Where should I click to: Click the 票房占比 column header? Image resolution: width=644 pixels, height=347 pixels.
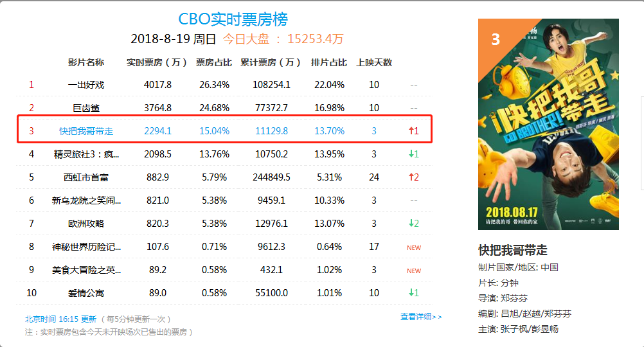[x=213, y=62]
